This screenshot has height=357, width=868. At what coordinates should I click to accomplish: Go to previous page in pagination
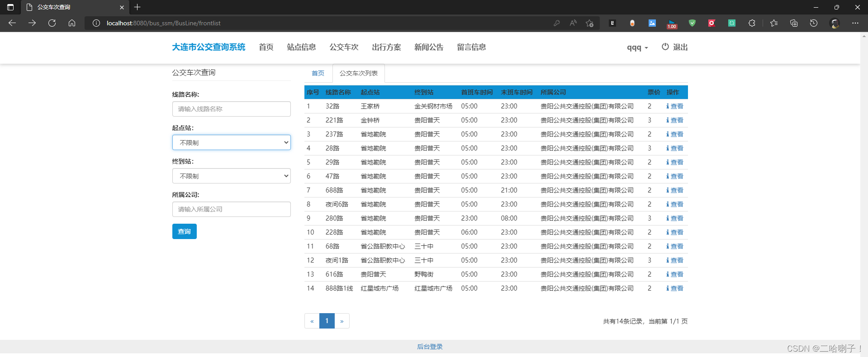[312, 321]
